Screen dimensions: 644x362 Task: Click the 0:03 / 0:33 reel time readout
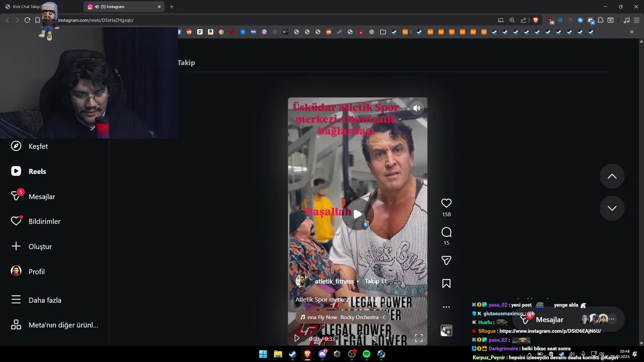click(322, 339)
